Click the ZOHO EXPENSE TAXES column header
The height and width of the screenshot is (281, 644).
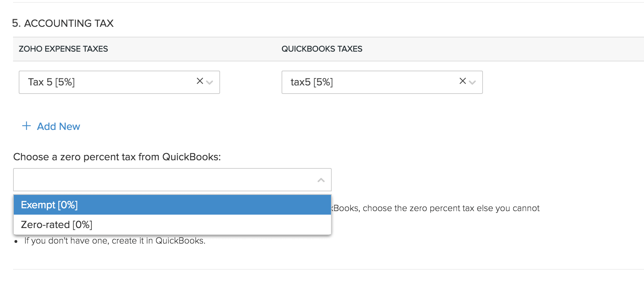point(63,49)
